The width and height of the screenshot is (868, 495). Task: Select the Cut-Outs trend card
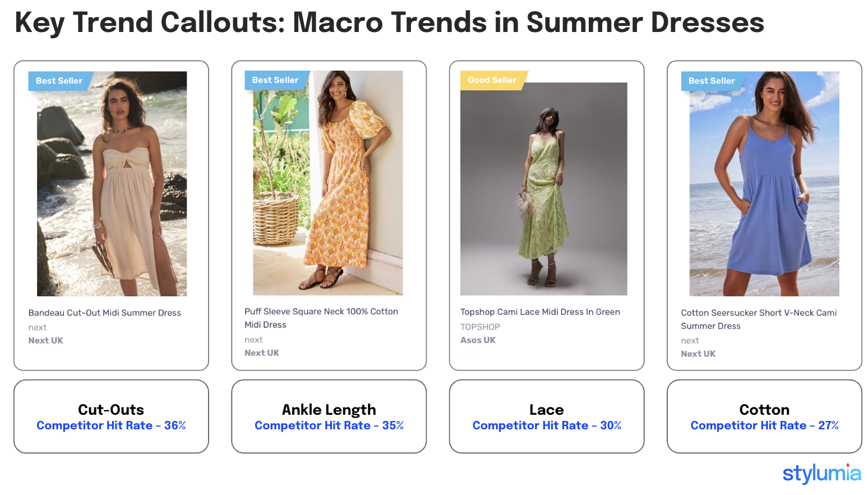coord(111,416)
